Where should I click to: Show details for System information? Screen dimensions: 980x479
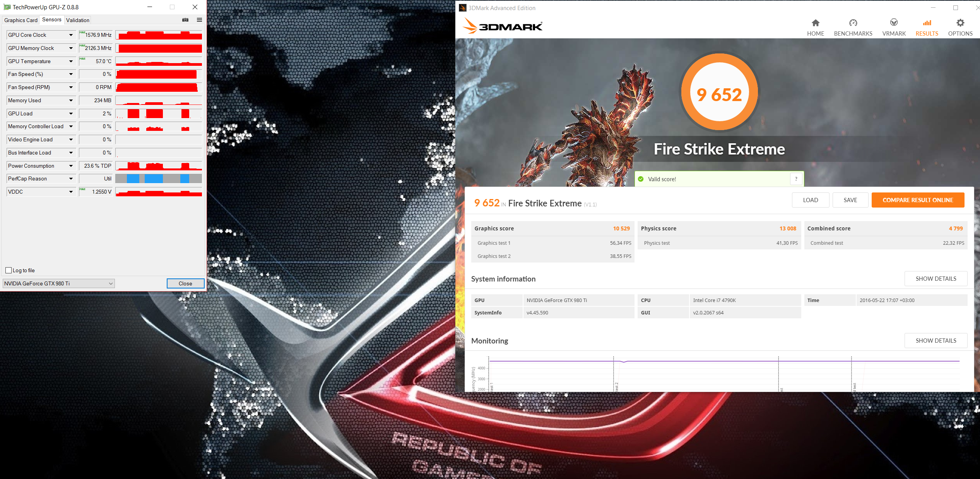(x=936, y=278)
